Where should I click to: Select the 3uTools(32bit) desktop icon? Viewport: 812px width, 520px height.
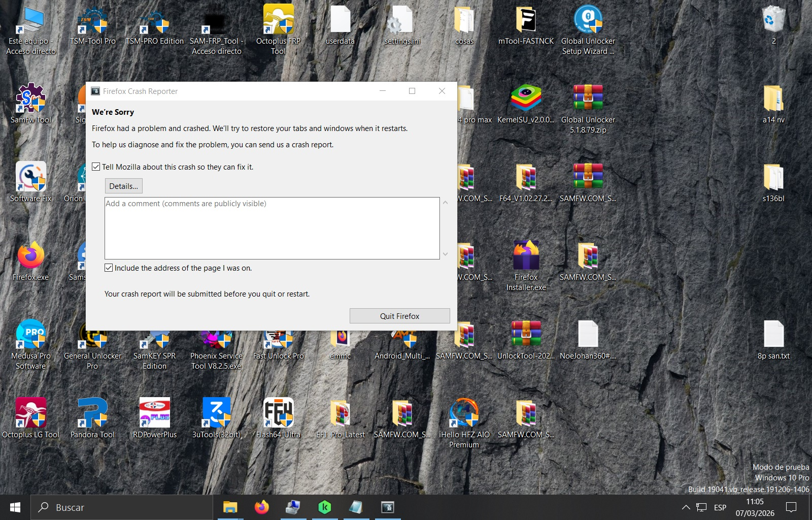tap(216, 414)
